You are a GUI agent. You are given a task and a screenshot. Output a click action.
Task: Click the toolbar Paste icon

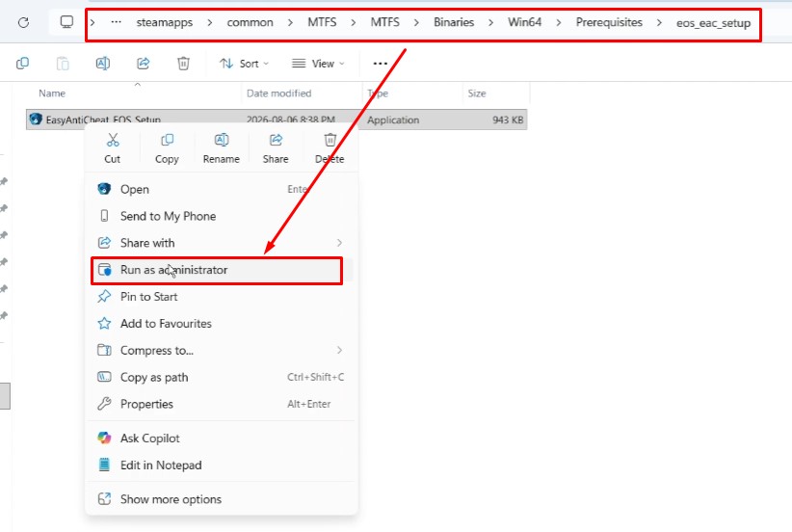tap(63, 64)
